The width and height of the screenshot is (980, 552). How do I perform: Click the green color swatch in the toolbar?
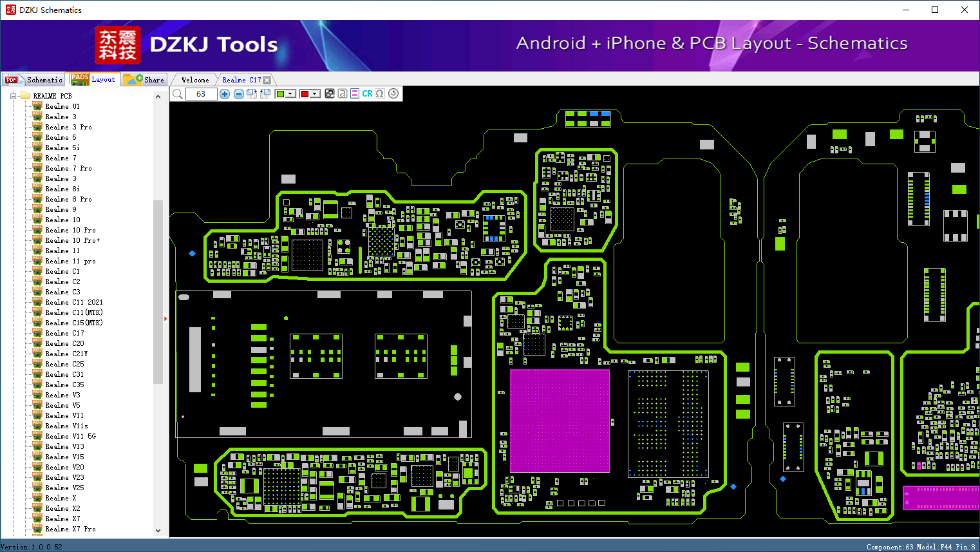pos(280,94)
